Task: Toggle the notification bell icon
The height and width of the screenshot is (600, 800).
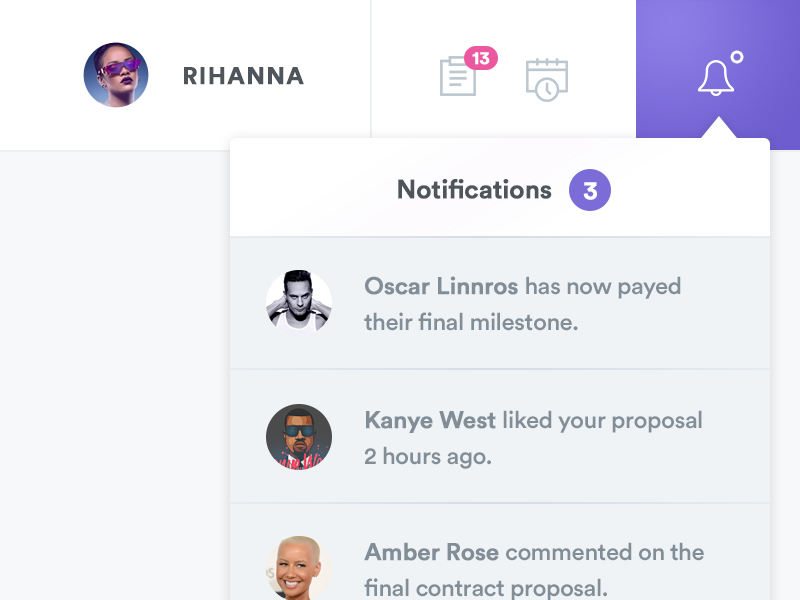Action: 715,78
